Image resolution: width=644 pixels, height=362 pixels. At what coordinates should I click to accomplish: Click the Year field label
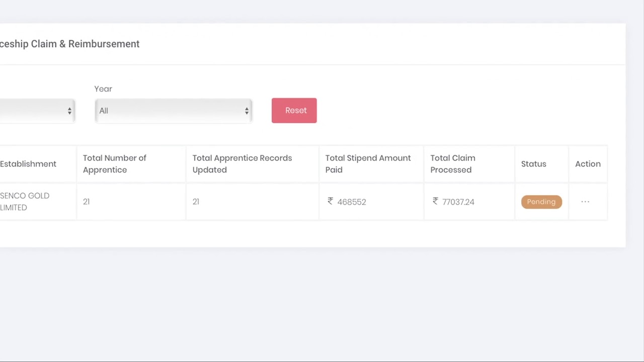[x=103, y=88]
